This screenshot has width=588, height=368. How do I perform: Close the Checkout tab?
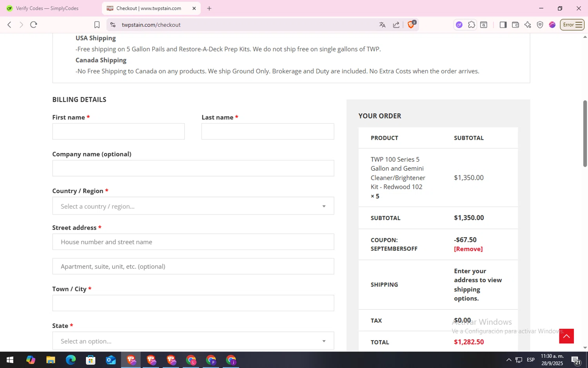(194, 8)
